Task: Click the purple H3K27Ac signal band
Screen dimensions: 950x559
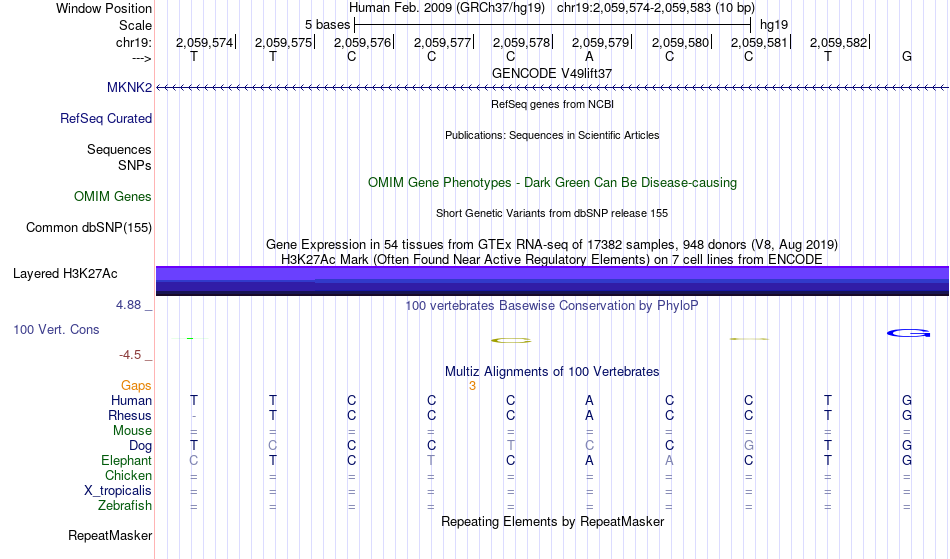Action: [552, 281]
